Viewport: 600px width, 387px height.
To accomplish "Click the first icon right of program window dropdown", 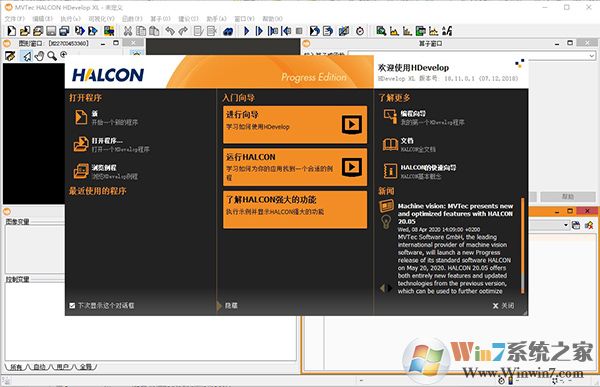I will coord(576,225).
